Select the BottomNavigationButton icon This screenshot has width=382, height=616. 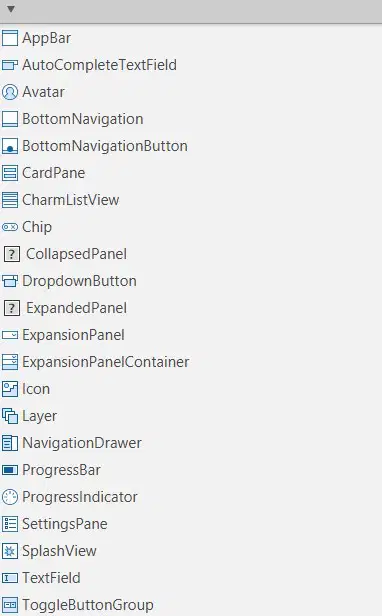(10, 146)
